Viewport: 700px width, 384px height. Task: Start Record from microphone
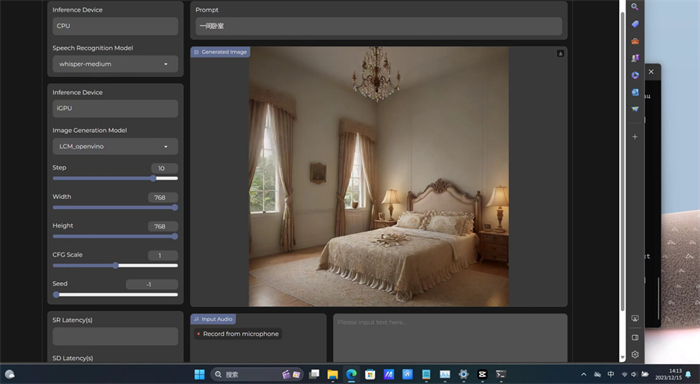click(x=238, y=334)
